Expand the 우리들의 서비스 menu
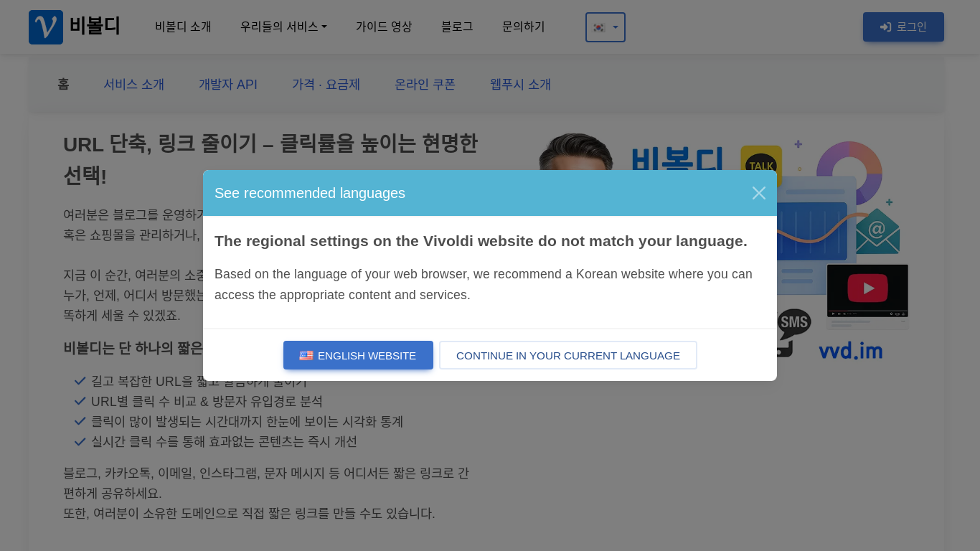Image resolution: width=980 pixels, height=551 pixels. click(283, 27)
